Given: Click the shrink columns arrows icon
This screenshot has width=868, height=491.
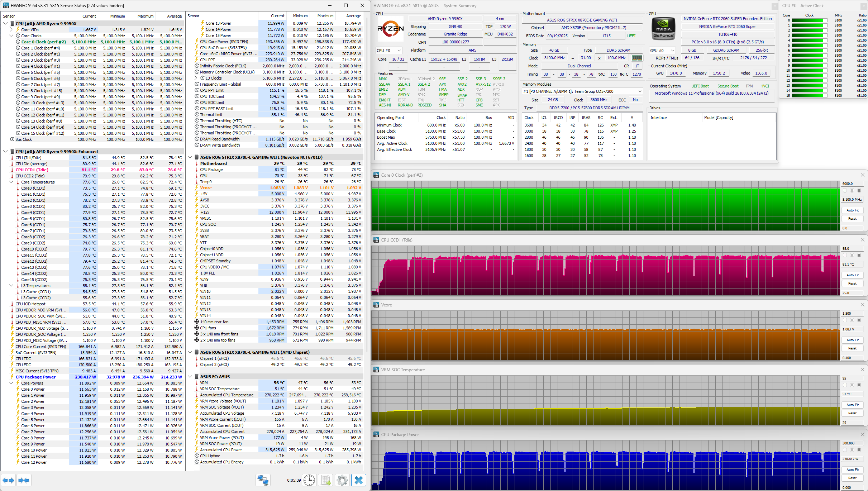Looking at the screenshot, I should (x=24, y=480).
